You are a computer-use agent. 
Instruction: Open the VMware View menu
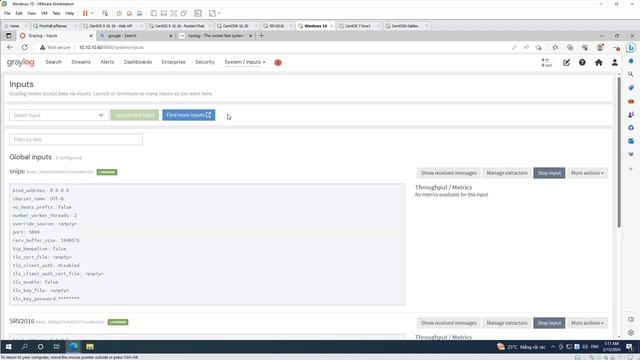tap(31, 13)
